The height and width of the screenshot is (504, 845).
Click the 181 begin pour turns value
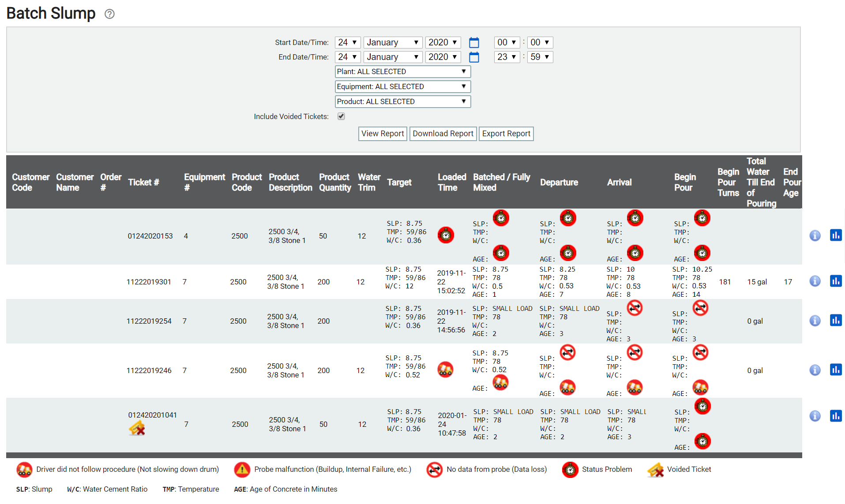725,282
